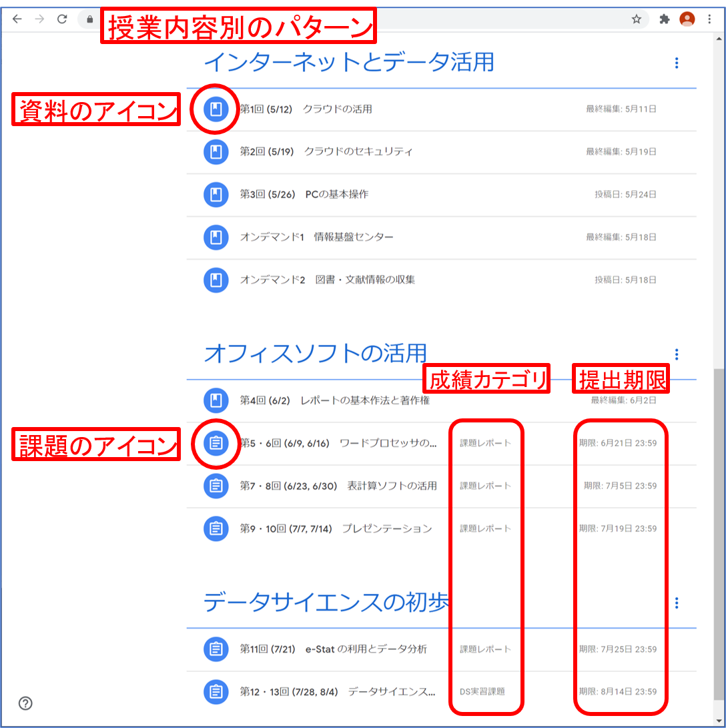Click 投稿日: 5月24日 date text

(x=626, y=195)
